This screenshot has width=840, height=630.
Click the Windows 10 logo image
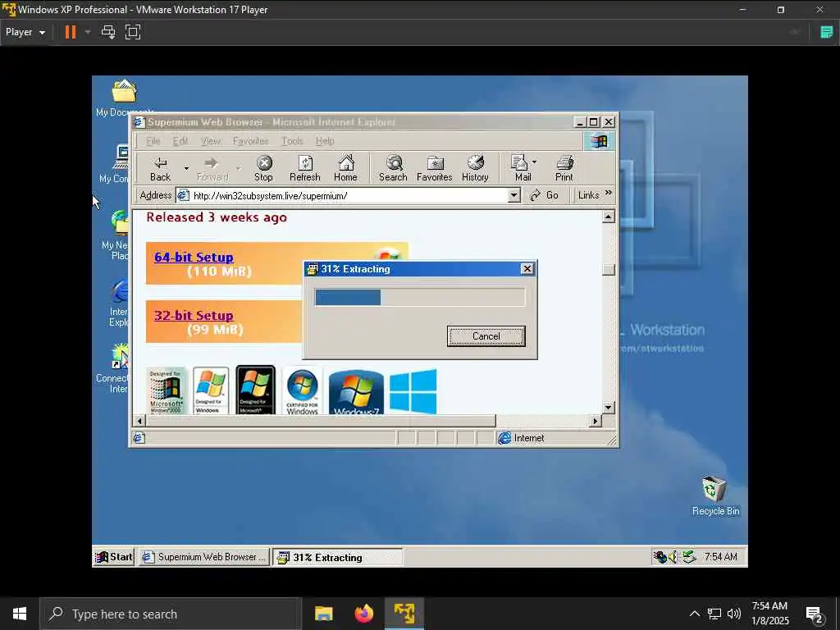(413, 391)
